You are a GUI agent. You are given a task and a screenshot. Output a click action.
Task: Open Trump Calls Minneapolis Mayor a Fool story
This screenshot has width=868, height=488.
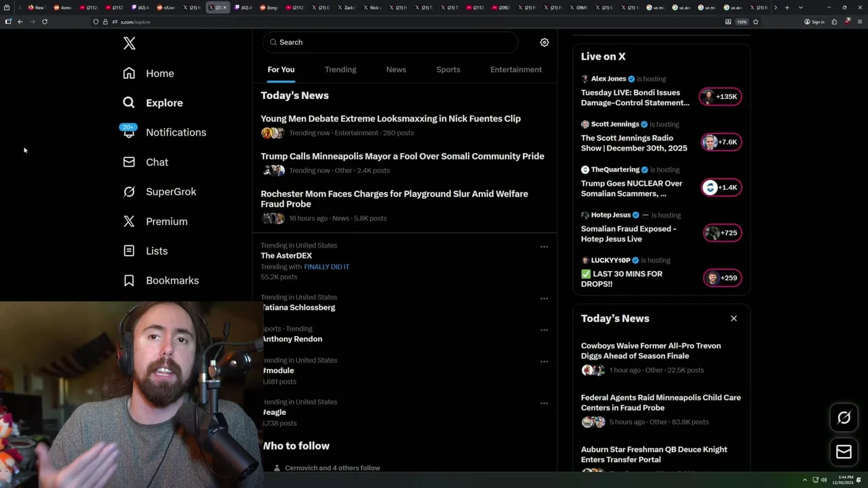pos(402,156)
